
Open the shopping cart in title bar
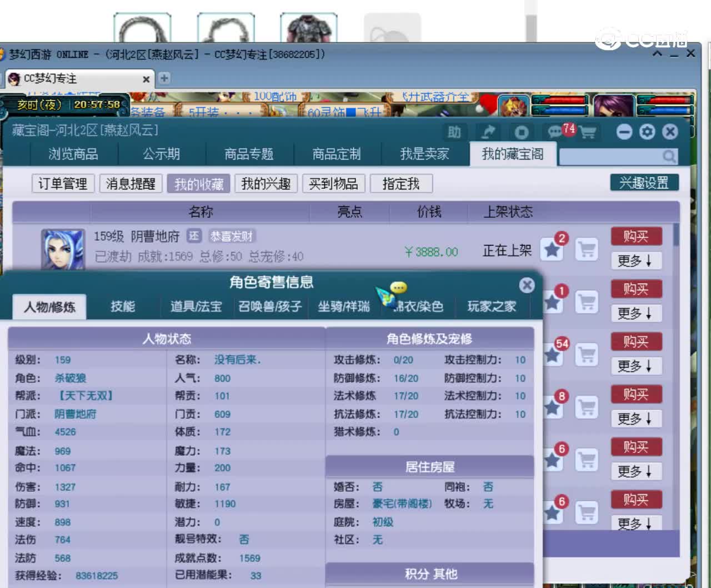pos(587,132)
